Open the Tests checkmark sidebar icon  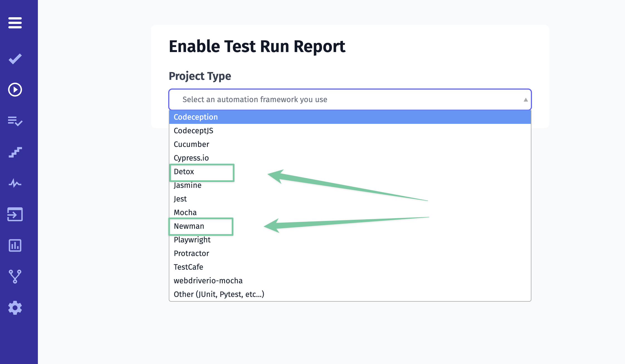[15, 59]
